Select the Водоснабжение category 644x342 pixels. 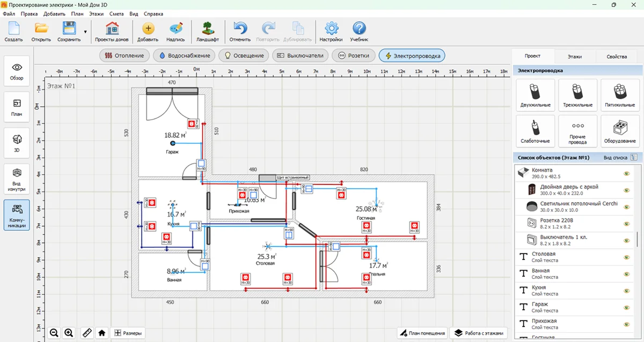[x=185, y=55]
